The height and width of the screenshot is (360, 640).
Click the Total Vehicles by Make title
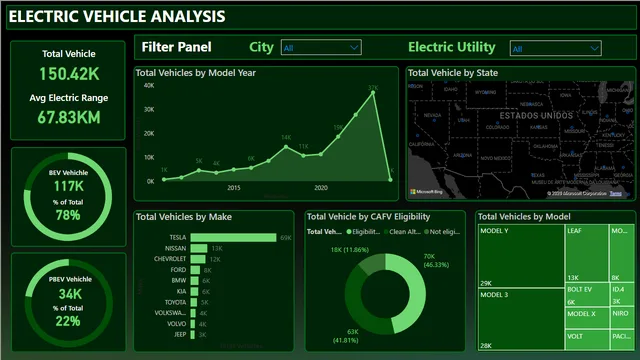(184, 217)
